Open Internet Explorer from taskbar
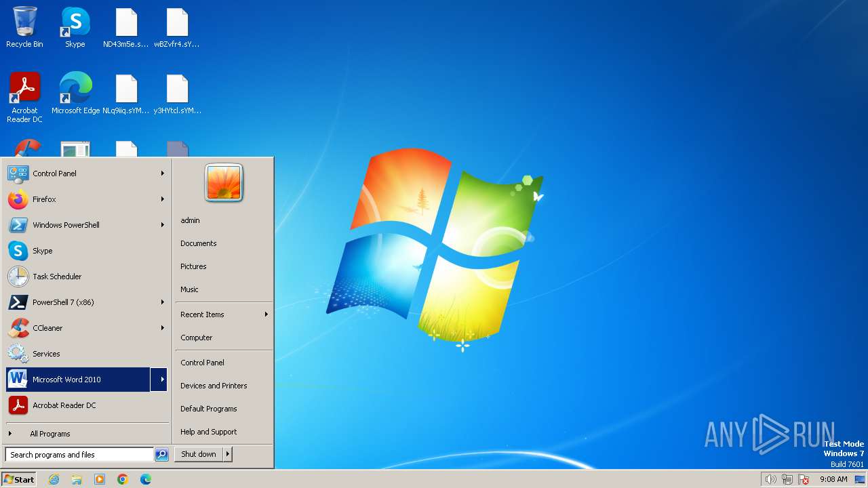868x488 pixels. tap(54, 479)
